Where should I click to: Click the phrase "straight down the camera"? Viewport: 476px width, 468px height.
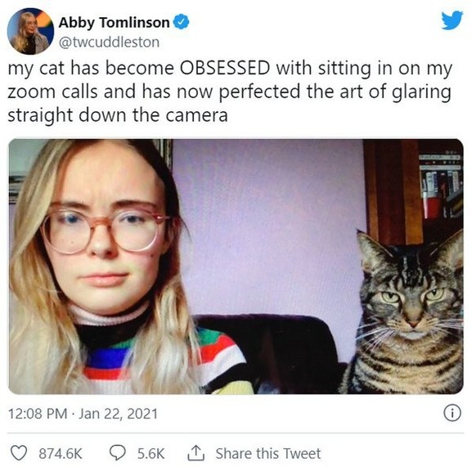coord(118,115)
